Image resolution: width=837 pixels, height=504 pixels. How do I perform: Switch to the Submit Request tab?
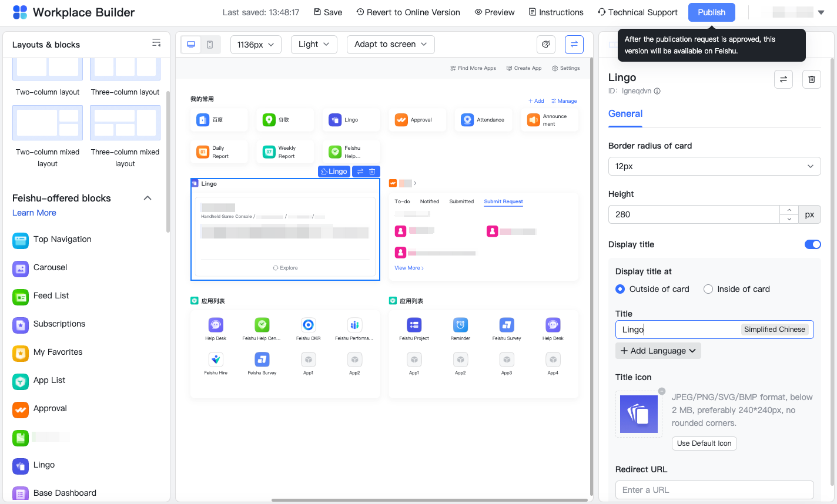coord(503,201)
